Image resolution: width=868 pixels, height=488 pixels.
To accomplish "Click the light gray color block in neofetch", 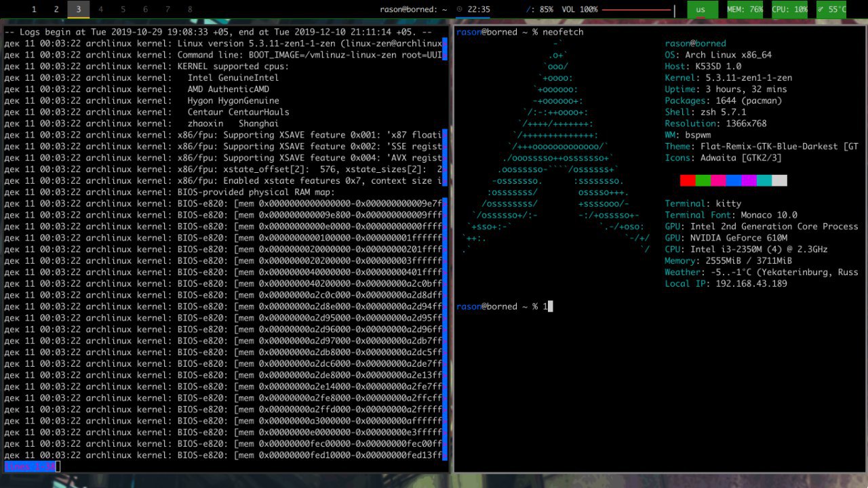I will tap(779, 180).
